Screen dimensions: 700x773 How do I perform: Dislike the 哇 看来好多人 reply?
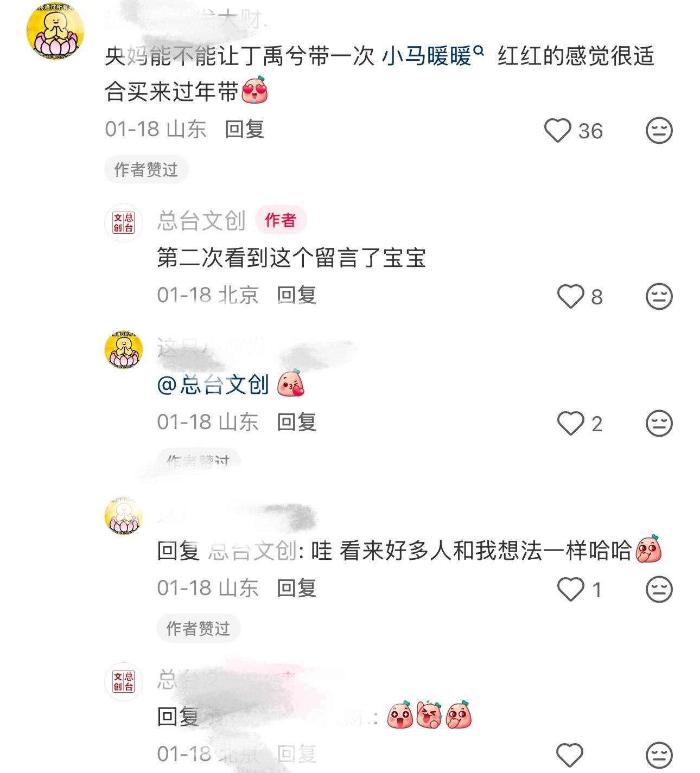tap(659, 590)
